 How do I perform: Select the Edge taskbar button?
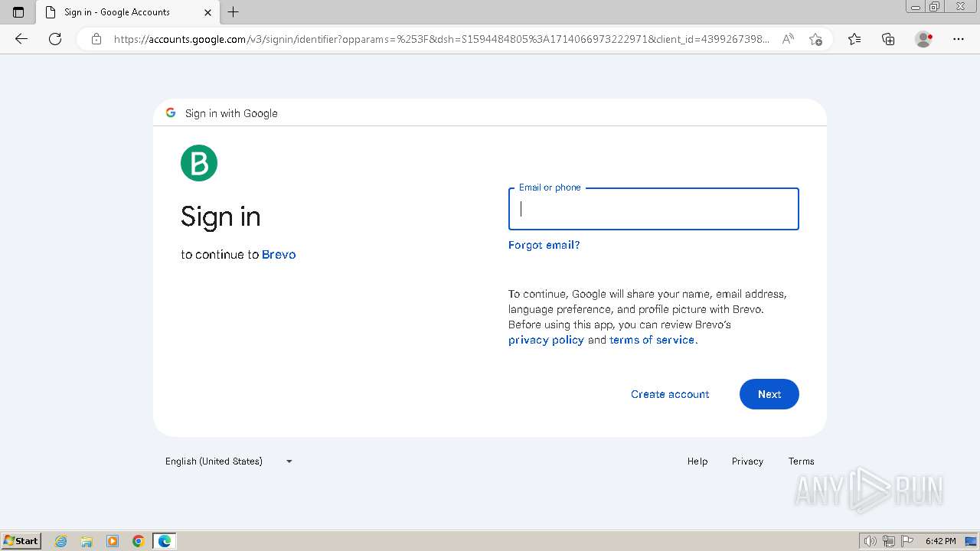click(165, 541)
